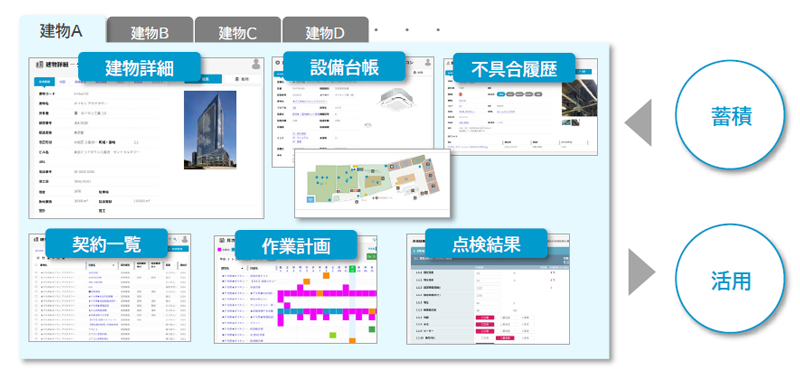Click the 活用 circle
800x384 pixels.
[x=731, y=281]
